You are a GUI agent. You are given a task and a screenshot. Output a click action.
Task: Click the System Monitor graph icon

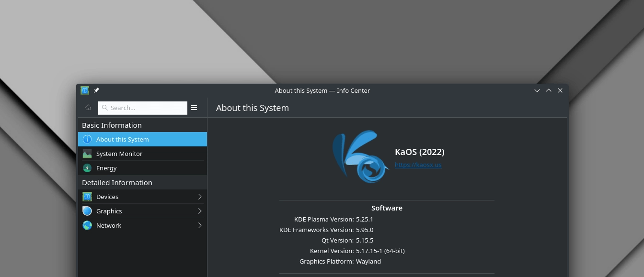click(x=87, y=154)
